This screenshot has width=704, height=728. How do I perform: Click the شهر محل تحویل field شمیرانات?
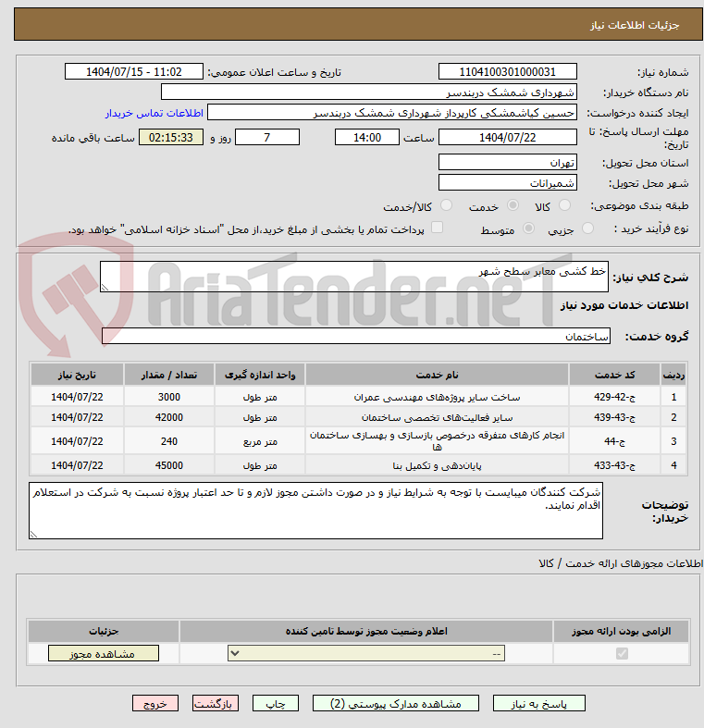pos(508,183)
